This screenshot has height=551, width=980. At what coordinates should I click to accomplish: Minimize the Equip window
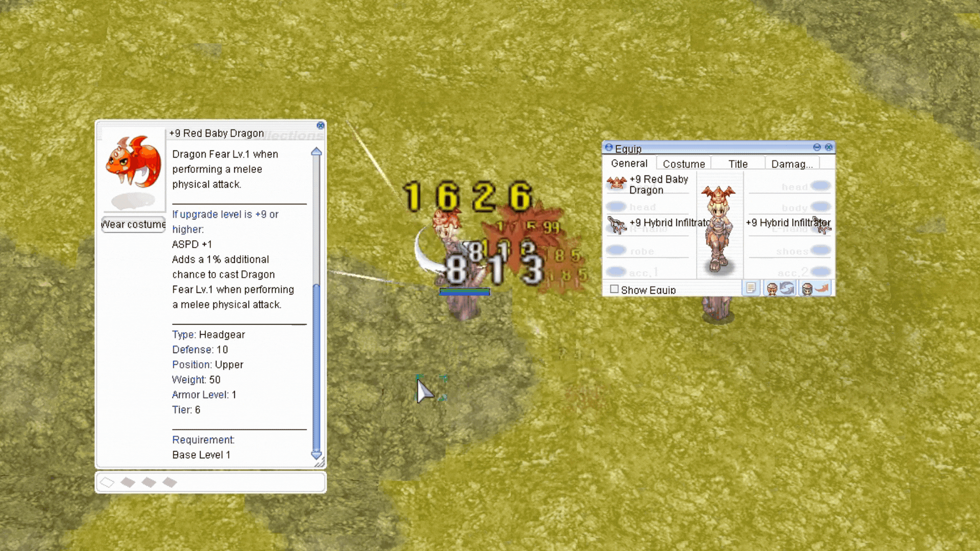[x=817, y=147]
